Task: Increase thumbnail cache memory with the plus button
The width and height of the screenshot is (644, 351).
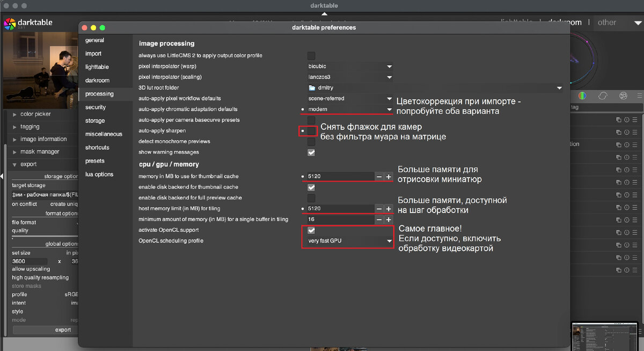Action: [389, 177]
